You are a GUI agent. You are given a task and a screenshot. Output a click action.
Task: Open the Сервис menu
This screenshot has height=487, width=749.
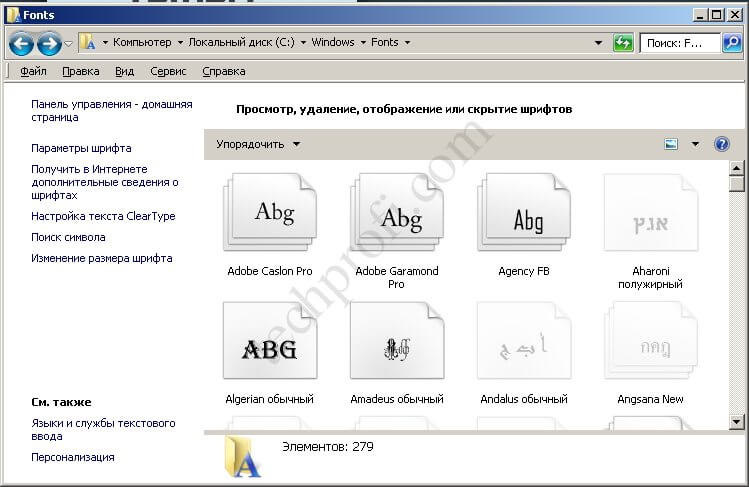(168, 71)
